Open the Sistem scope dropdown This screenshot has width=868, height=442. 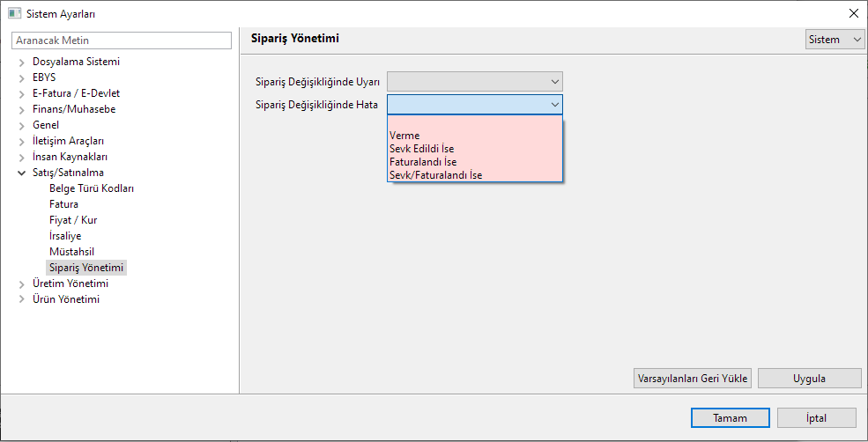pyautogui.click(x=835, y=40)
